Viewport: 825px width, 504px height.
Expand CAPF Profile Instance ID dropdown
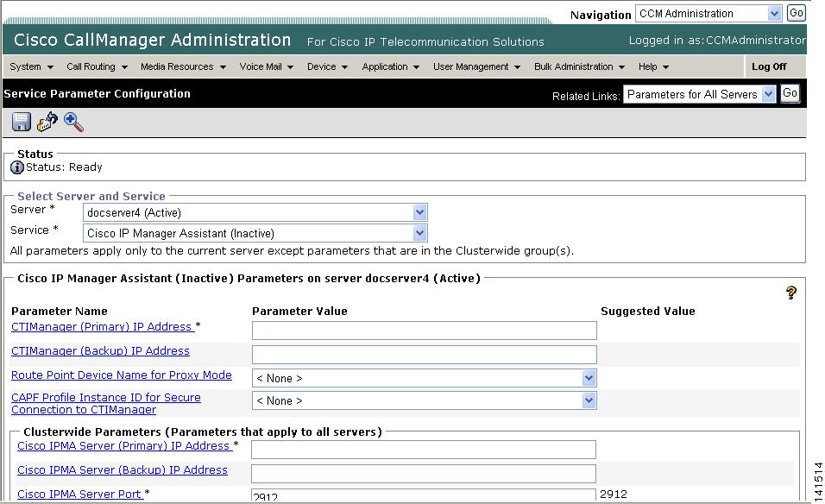tap(424, 401)
